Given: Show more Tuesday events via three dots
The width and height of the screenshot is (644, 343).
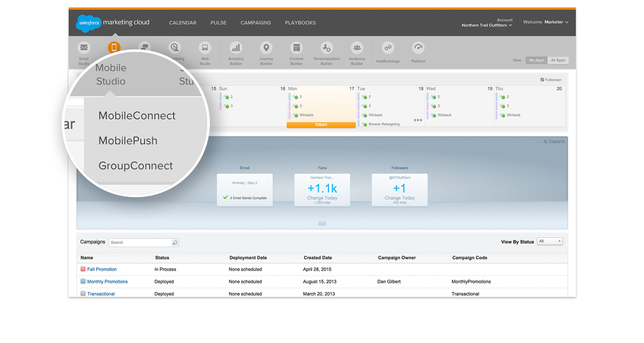Looking at the screenshot, I should (418, 120).
